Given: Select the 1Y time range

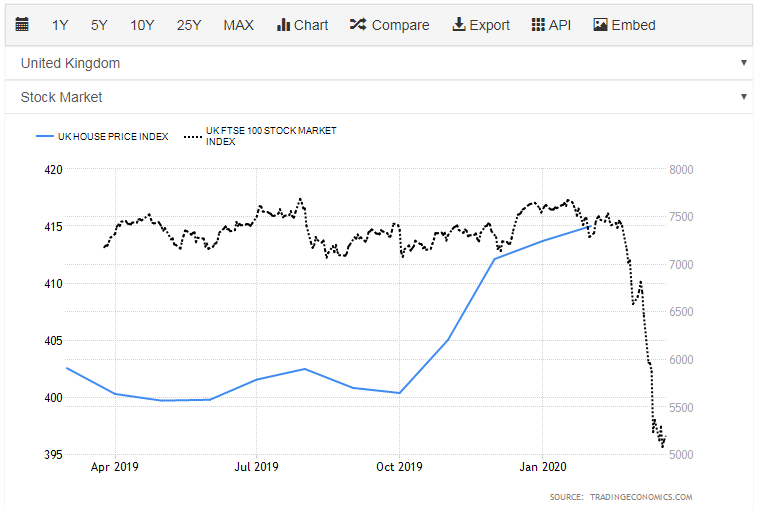Looking at the screenshot, I should 61,25.
